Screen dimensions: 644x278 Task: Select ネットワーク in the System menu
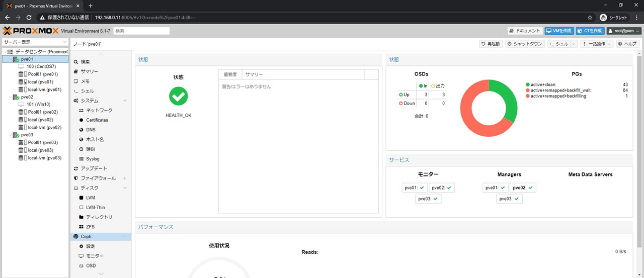pos(99,110)
